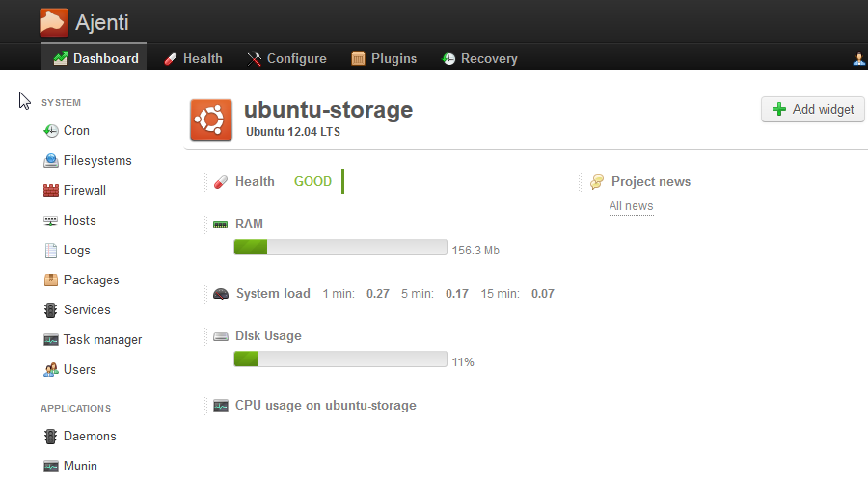Open Munin in the Applications section
Viewport: 868px width, 479px height.
pos(69,466)
